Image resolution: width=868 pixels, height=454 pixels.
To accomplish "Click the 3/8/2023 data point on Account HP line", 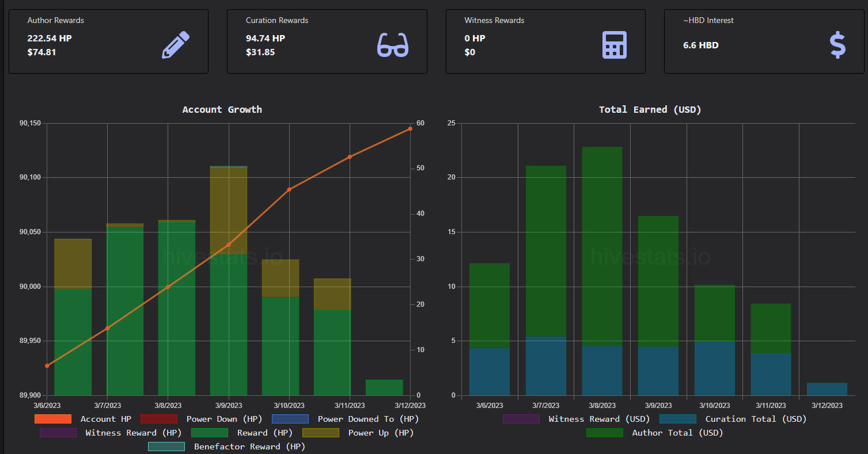I will click(x=168, y=287).
